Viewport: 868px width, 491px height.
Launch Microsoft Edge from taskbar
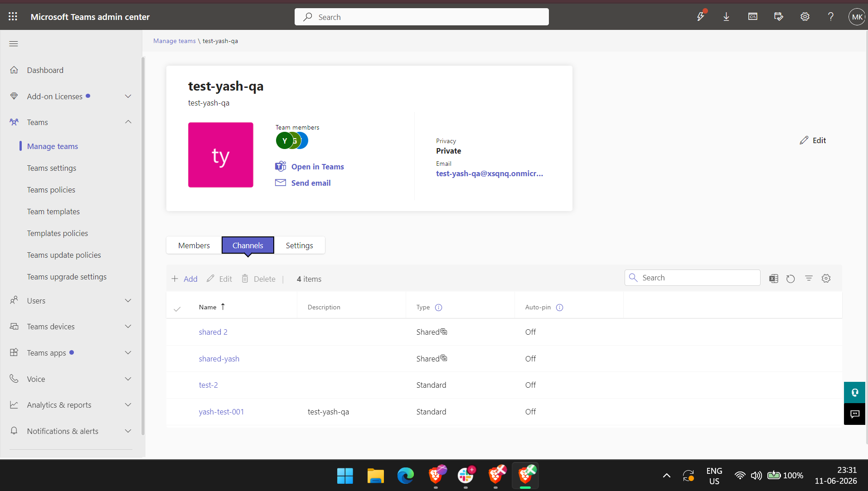pyautogui.click(x=406, y=476)
